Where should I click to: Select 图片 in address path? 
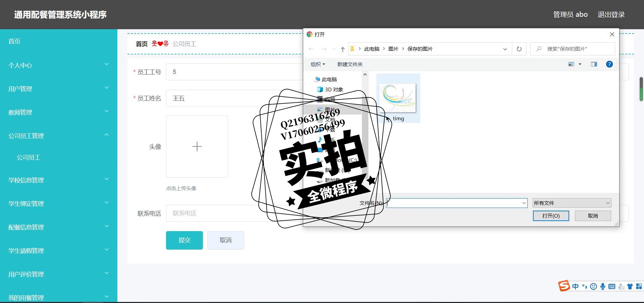point(393,49)
